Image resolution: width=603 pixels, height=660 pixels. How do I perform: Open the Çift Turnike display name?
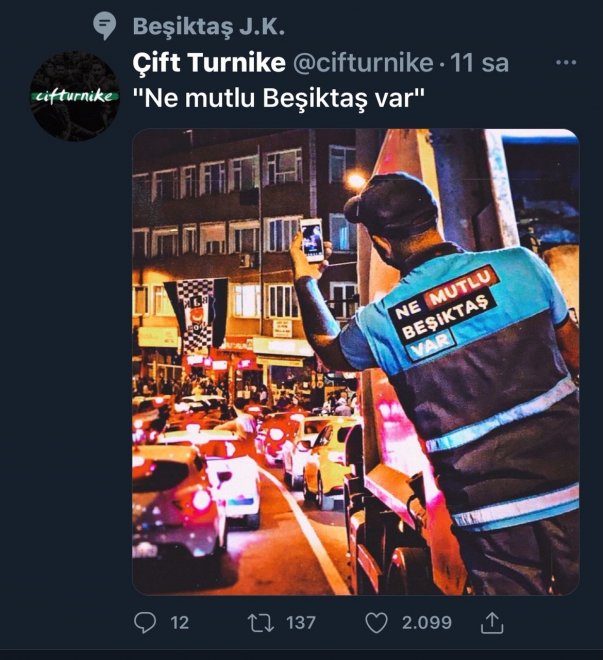coord(209,63)
